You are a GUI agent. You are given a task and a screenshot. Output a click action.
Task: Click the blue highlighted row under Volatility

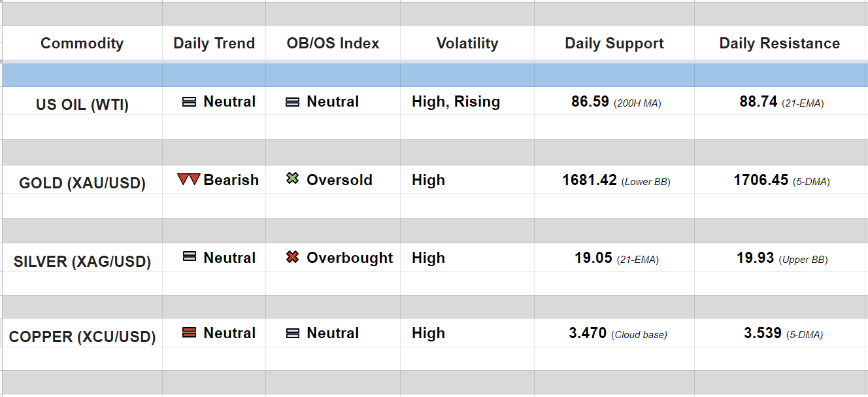(467, 75)
